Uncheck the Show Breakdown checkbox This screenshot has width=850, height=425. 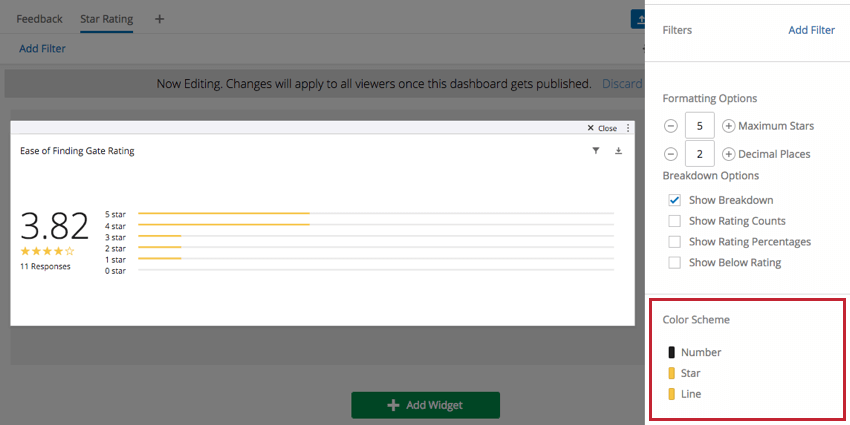pyautogui.click(x=674, y=200)
